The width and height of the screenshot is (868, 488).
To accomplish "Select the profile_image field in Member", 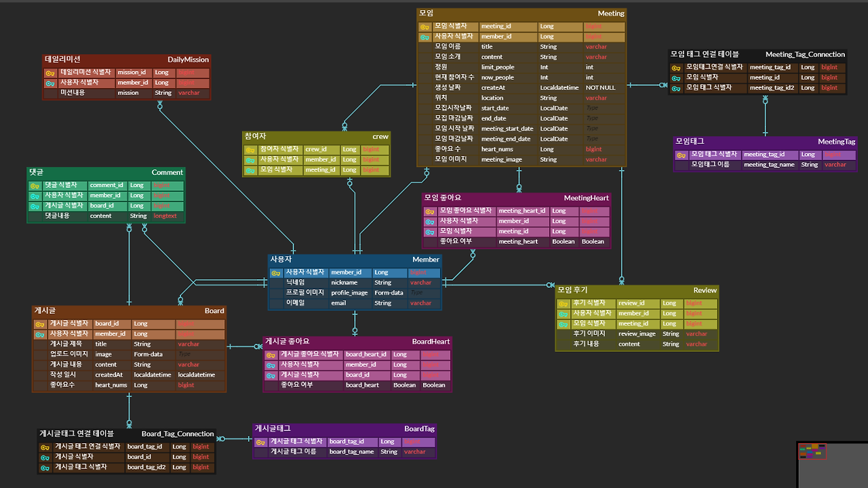I will point(349,293).
